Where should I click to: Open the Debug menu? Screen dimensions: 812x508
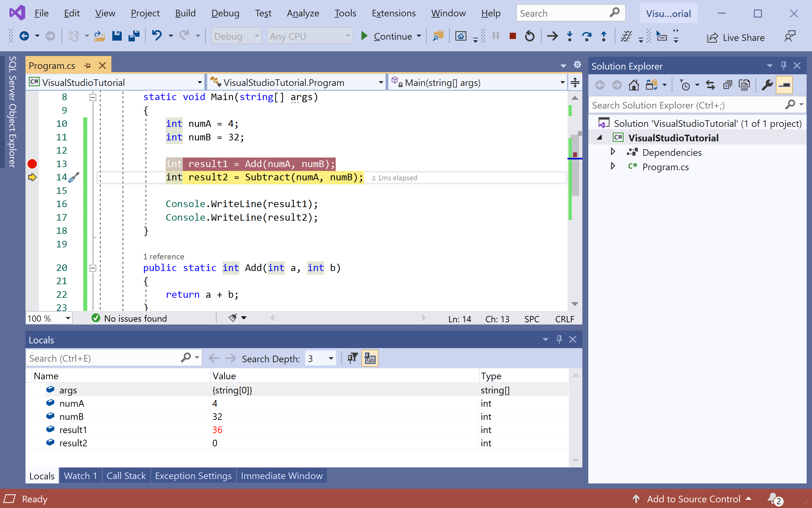click(x=225, y=13)
